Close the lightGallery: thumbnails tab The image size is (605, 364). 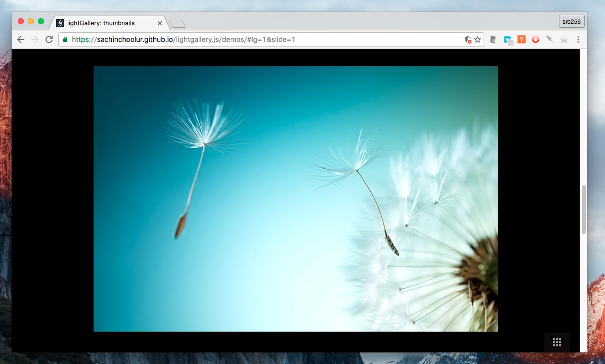160,23
